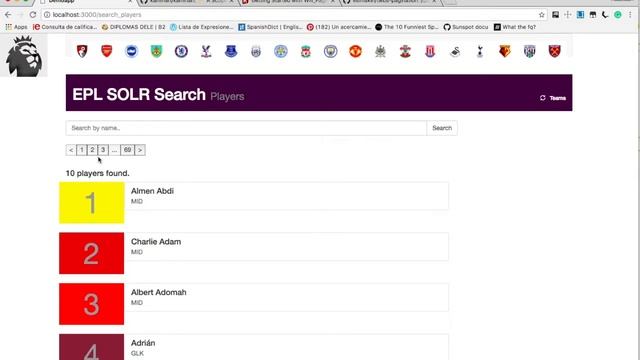Open the Sunspot docu bookmark
This screenshot has height=360, width=640.
(466, 27)
